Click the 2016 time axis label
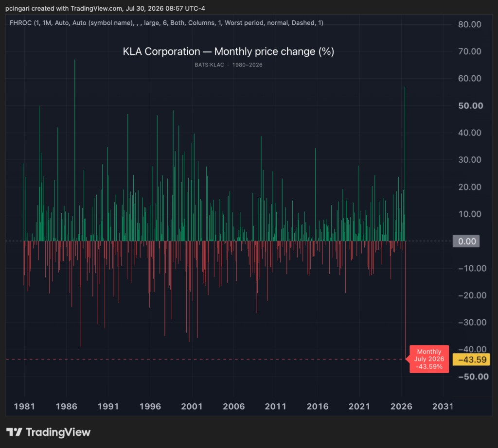Image resolution: width=498 pixels, height=448 pixels. point(317,406)
